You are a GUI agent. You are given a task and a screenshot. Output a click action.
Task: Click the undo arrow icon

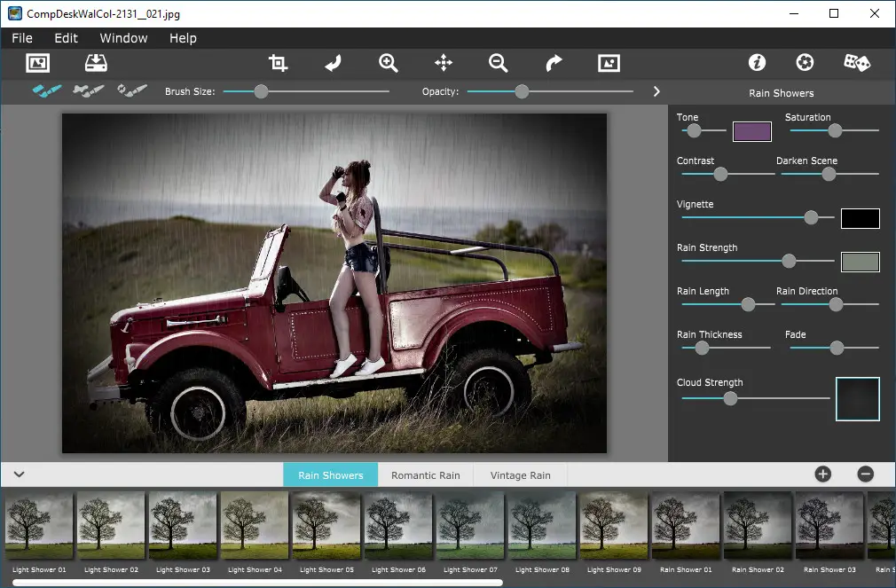coord(334,63)
